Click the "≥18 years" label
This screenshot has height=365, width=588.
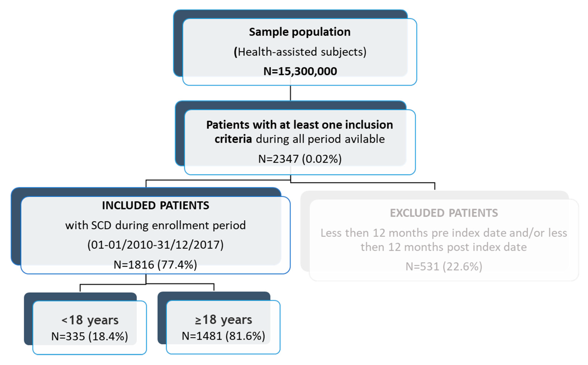(x=223, y=320)
